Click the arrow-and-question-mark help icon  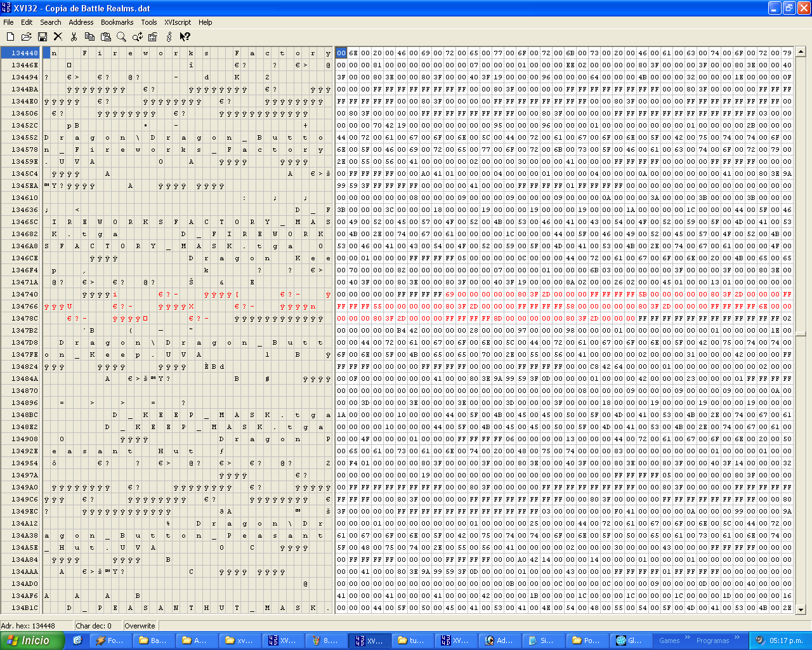[x=185, y=37]
